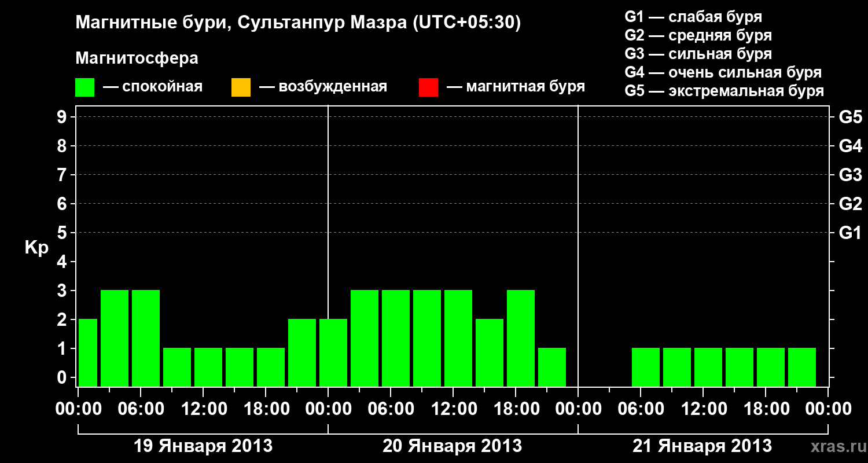Screen dimensions: 868x463
Task: Click the G4 label on right axis
Action: pyautogui.click(x=851, y=146)
